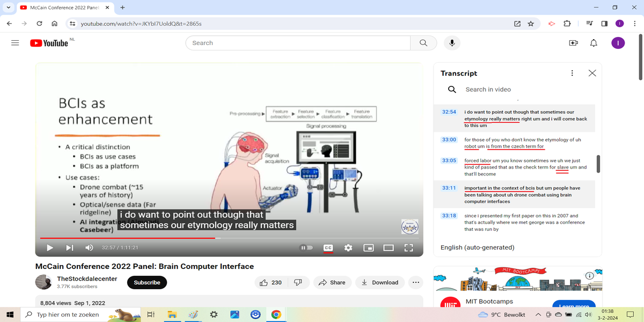Open the transcript more options menu
644x322 pixels.
click(572, 73)
